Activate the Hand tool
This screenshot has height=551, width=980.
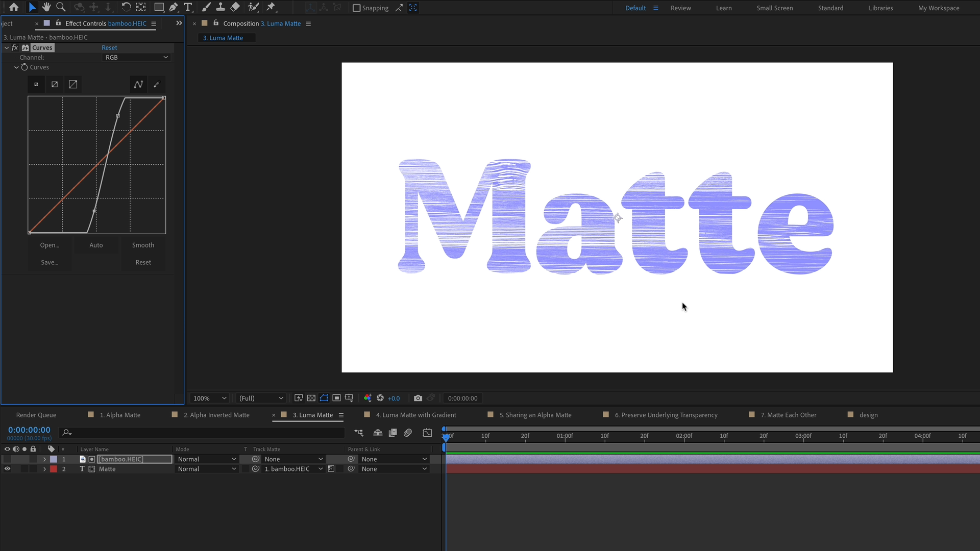pos(46,7)
